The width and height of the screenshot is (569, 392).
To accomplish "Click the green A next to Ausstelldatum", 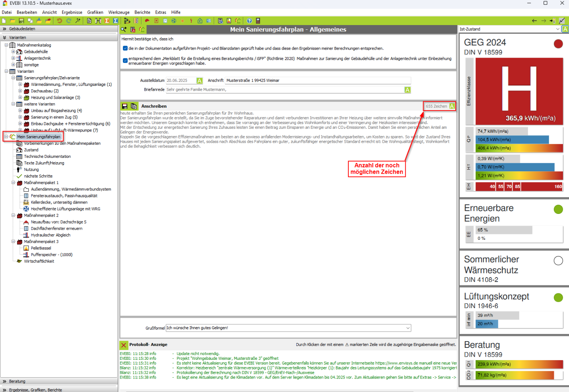I will tap(200, 81).
